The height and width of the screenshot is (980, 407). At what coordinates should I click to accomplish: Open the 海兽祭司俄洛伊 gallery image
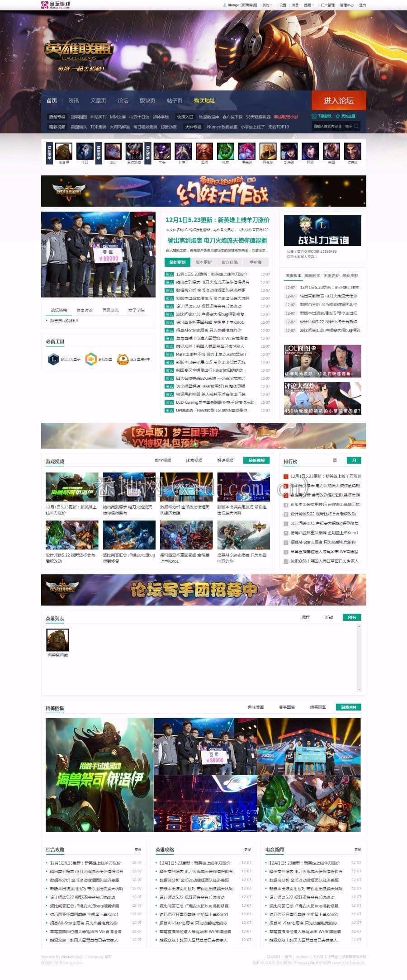pyautogui.click(x=99, y=775)
